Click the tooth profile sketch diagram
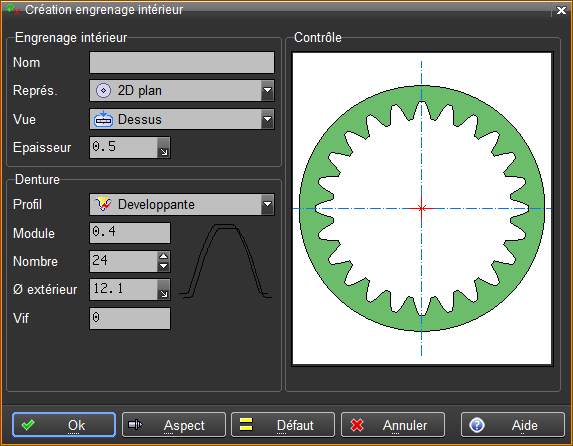573x446 pixels. point(226,261)
